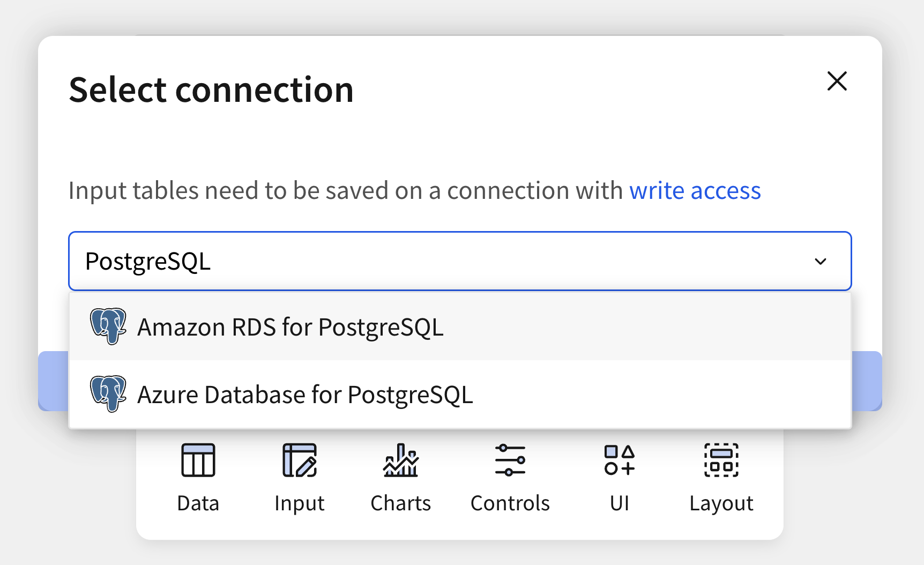Select the Input label in the element bar
This screenshot has height=565, width=924.
point(300,503)
